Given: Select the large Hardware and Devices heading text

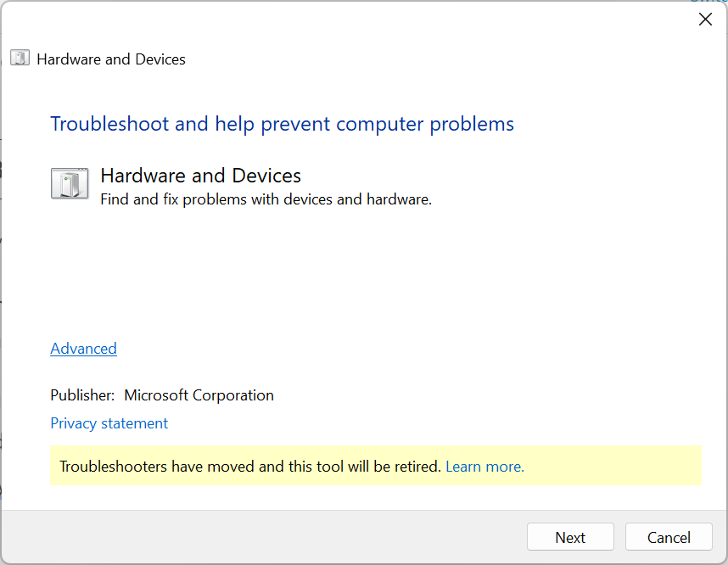Looking at the screenshot, I should 200,176.
